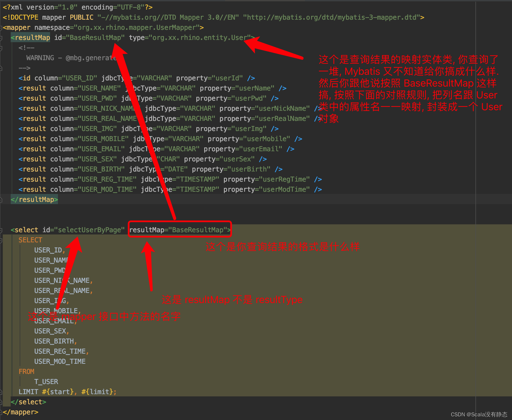Viewport: 512px width, 420px height.
Task: Click the closing resultMap tag
Action: click(34, 200)
